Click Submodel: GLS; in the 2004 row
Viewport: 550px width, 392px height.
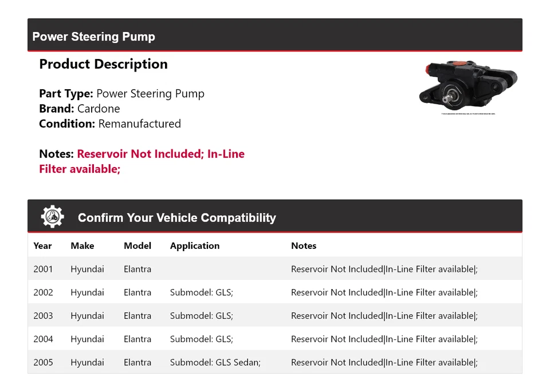click(202, 339)
